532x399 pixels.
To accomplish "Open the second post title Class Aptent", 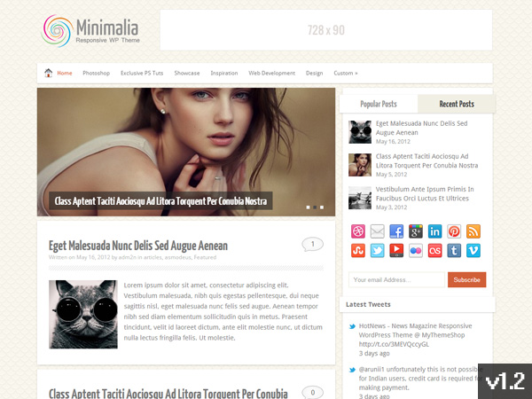I will click(x=168, y=393).
